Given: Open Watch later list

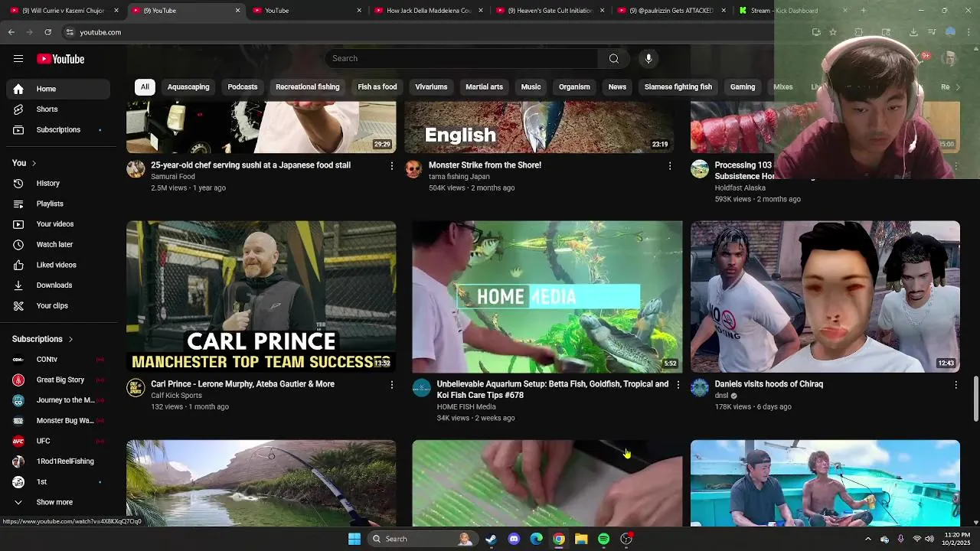Looking at the screenshot, I should 58,245.
